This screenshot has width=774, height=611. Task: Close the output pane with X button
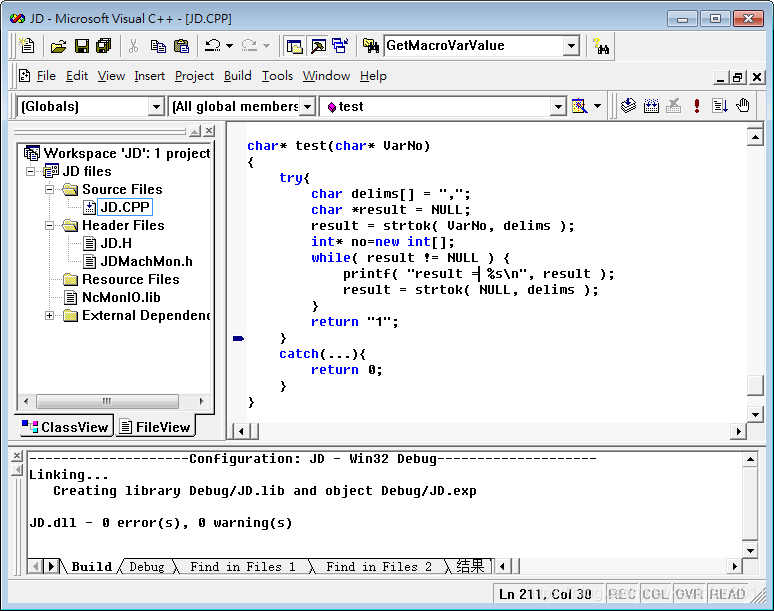point(17,456)
